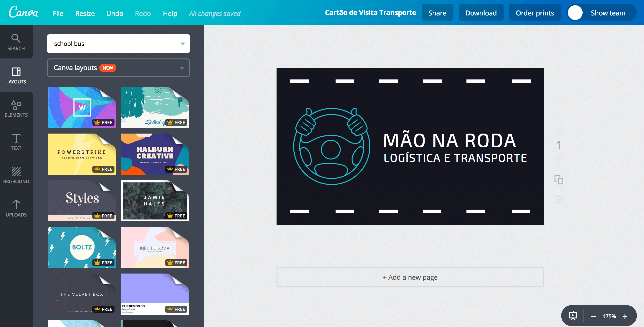Click the Share button

pyautogui.click(x=437, y=13)
